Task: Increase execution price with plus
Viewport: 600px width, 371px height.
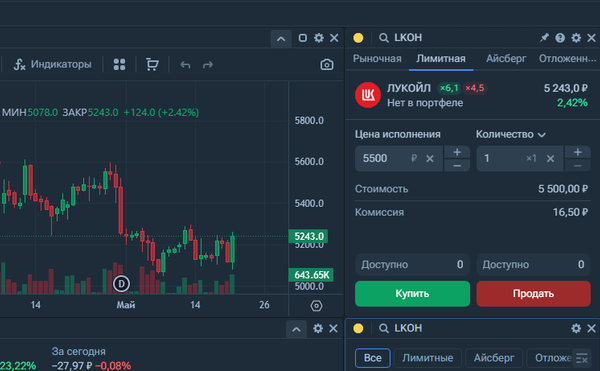Action: pos(457,152)
